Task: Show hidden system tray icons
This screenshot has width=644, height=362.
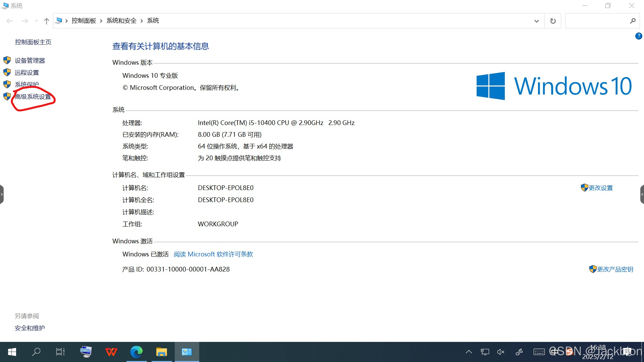Action: point(469,352)
